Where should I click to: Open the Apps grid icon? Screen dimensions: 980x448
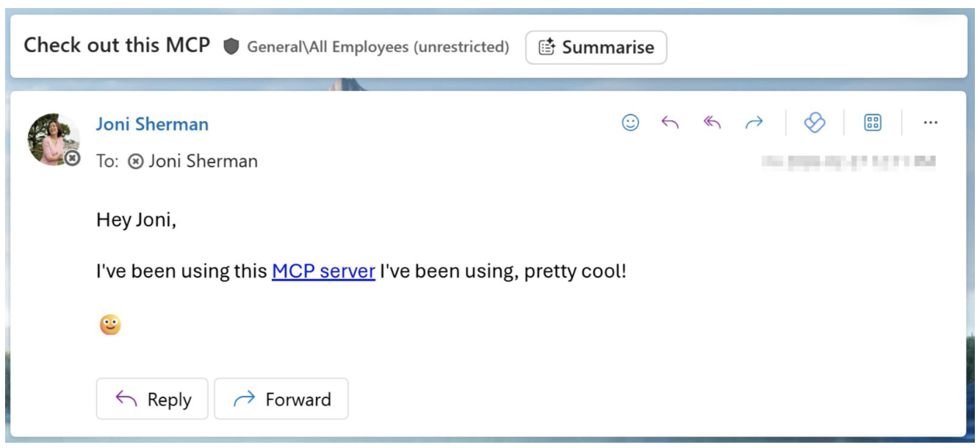pos(873,123)
